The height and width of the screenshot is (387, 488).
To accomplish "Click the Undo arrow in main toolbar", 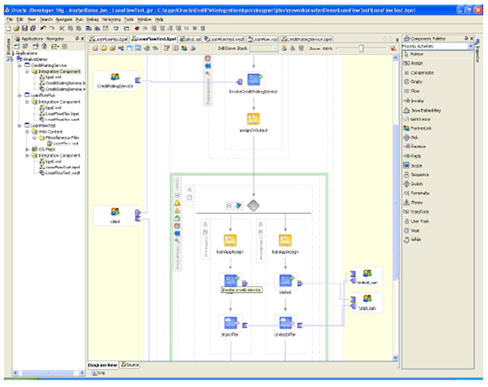I will click(x=43, y=29).
